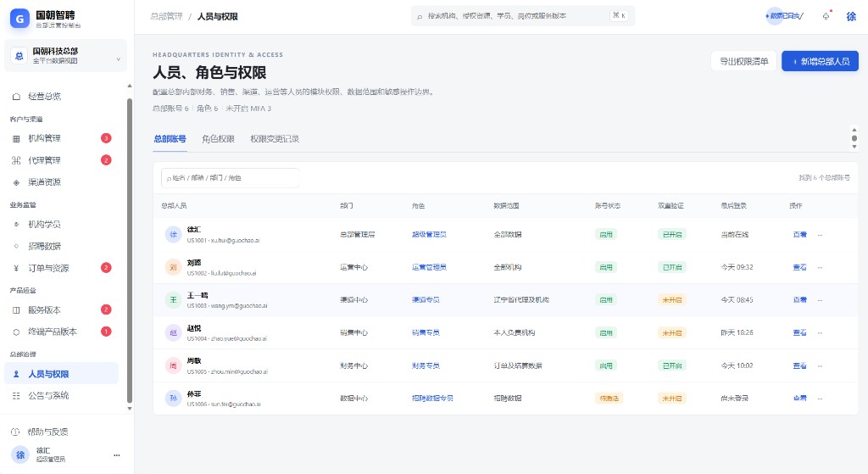Open 订单与资源 in the sidebar
This screenshot has width=868, height=474.
(x=61, y=268)
